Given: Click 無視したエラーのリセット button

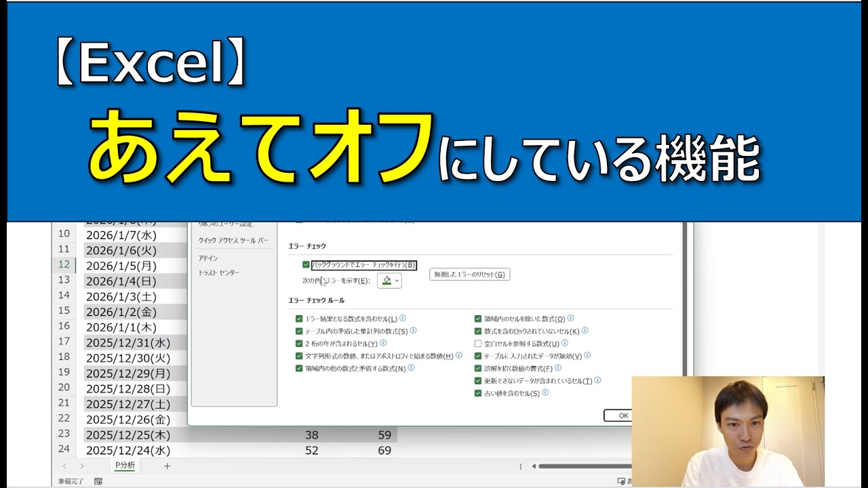Looking at the screenshot, I should click(x=469, y=274).
